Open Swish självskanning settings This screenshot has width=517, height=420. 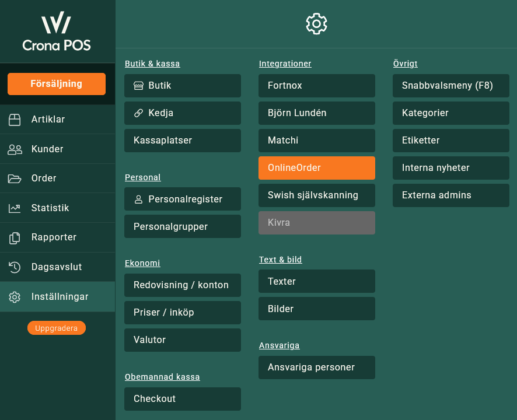tap(317, 195)
